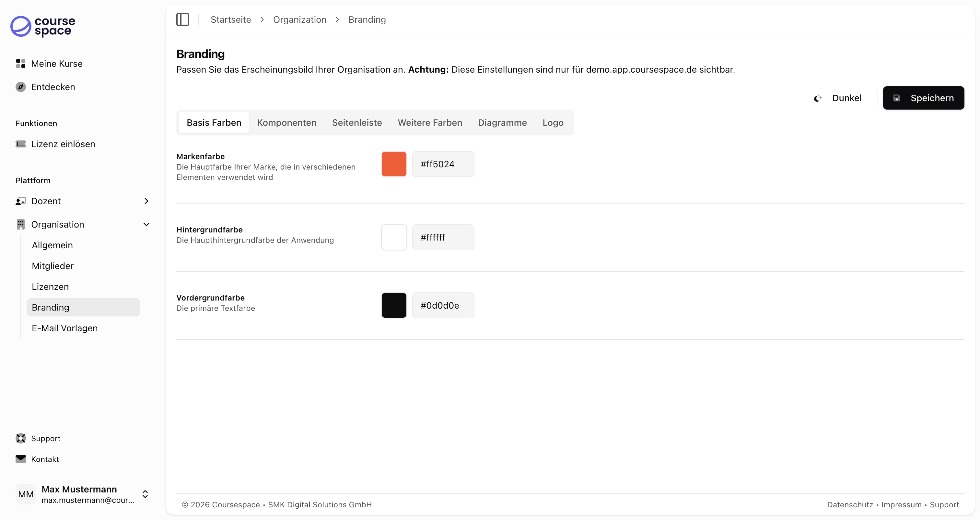Switch to the Komponenten tab

[x=286, y=123]
